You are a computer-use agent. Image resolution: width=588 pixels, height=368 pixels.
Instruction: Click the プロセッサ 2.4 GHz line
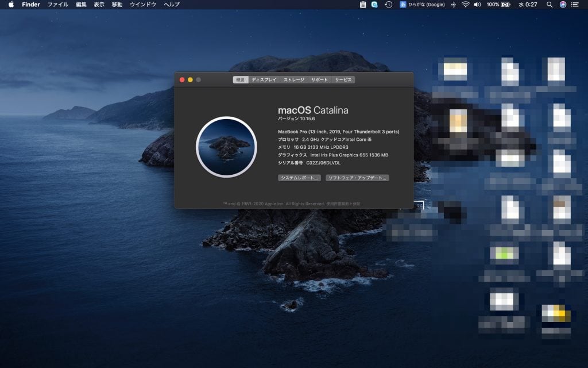pos(325,139)
